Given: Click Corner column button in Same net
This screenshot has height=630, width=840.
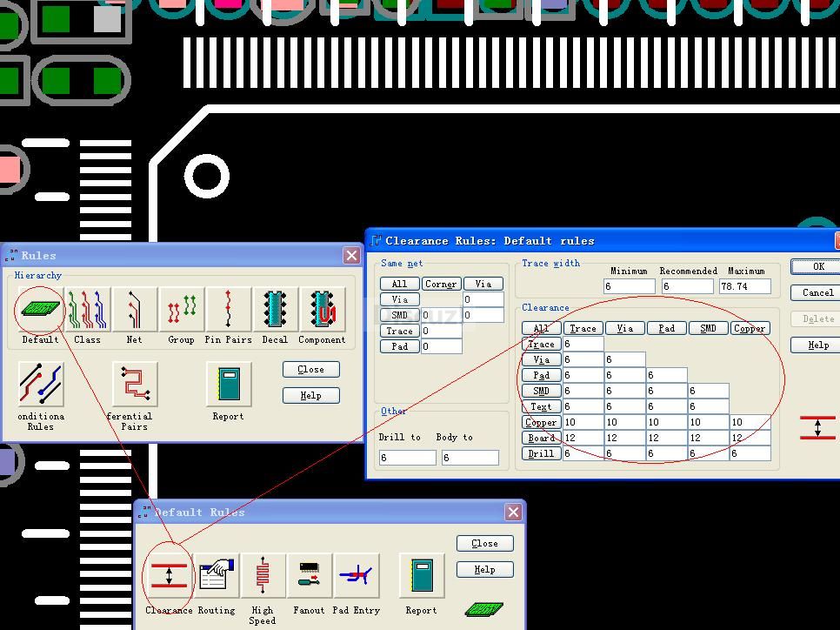Looking at the screenshot, I should [x=441, y=284].
